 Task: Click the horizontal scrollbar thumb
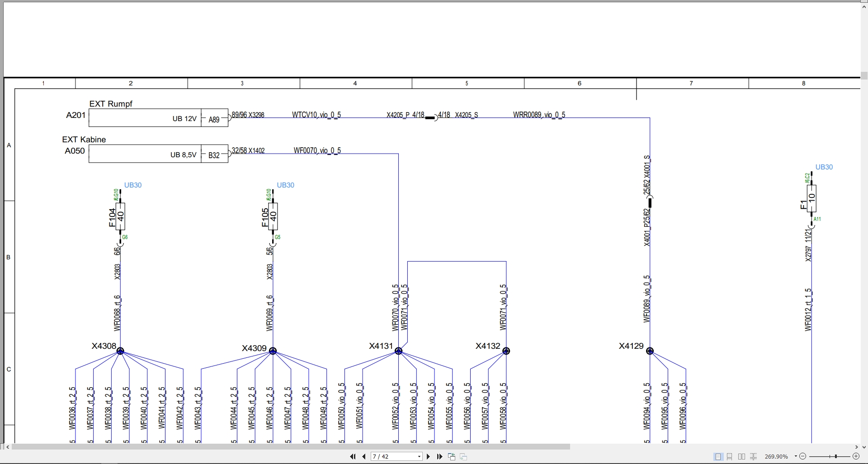291,447
